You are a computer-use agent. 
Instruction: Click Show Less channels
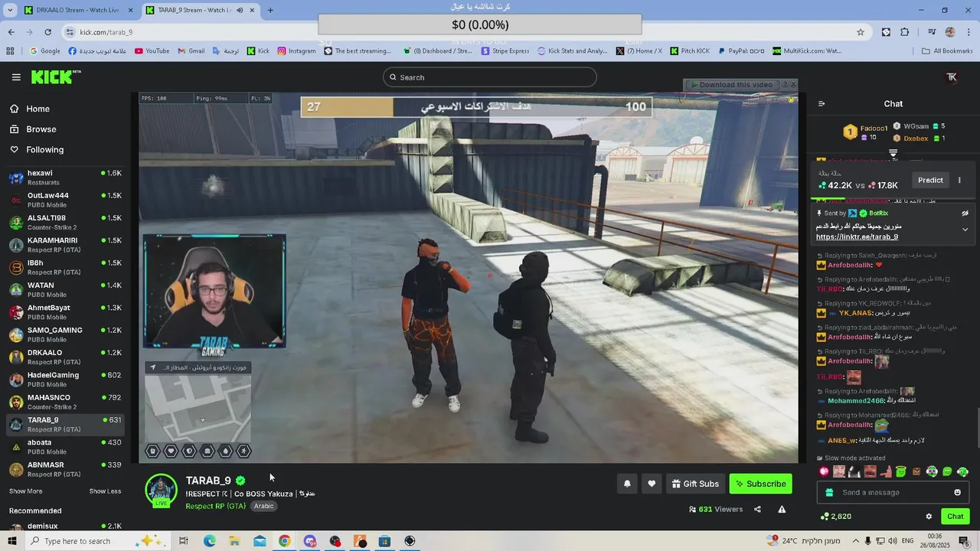coord(105,491)
